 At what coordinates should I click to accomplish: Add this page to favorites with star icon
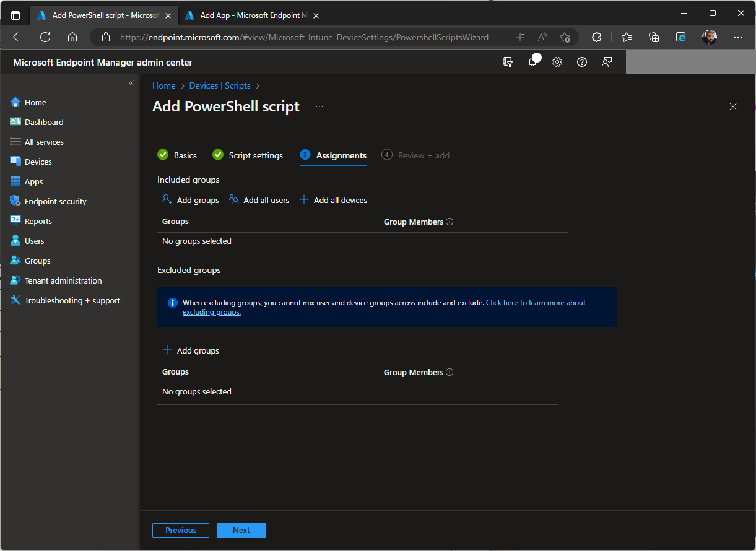[565, 37]
